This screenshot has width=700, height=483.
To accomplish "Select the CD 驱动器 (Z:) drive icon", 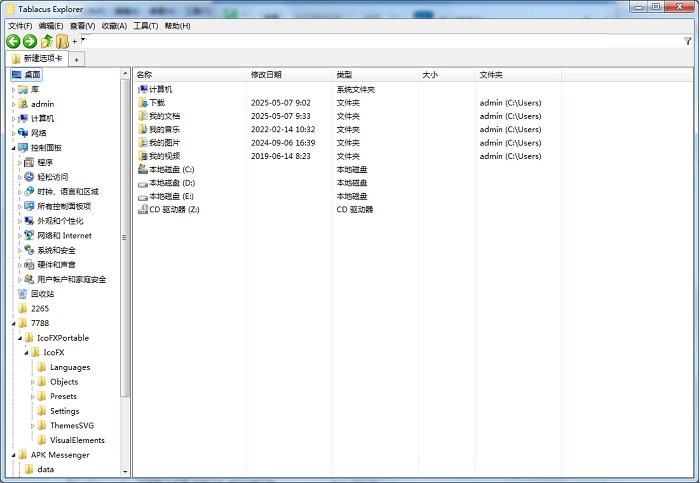I will (x=142, y=210).
